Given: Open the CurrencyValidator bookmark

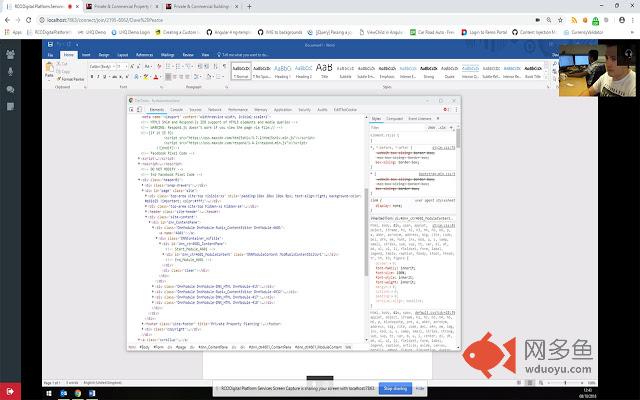Looking at the screenshot, I should coord(584,32).
